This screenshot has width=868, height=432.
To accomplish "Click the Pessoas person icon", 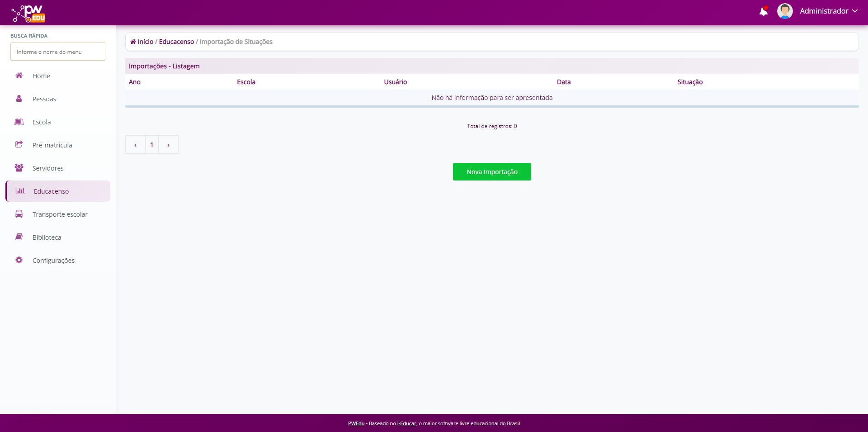I will tap(19, 99).
